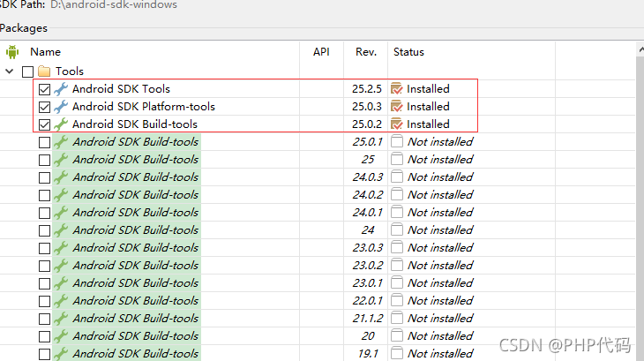Screen dimensions: 644x361
Task: Click Installed status icon for Build-tools 25.0.2
Action: pos(397,124)
